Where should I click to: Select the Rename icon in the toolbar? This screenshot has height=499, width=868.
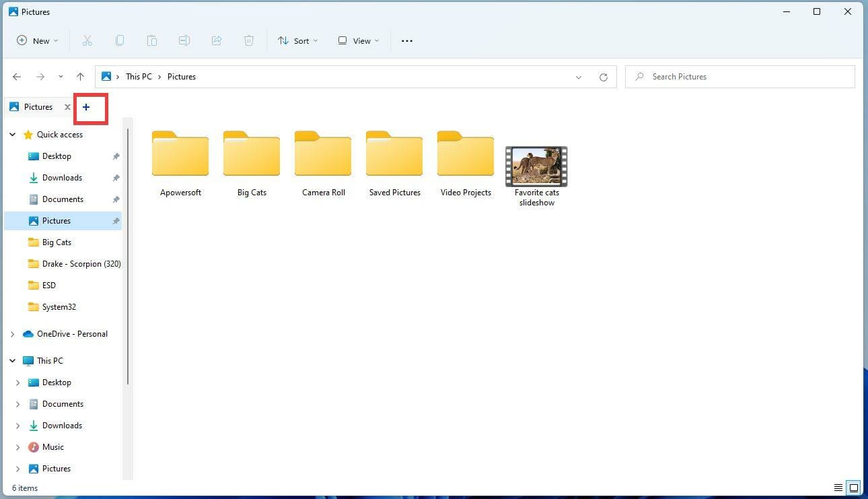coord(184,40)
